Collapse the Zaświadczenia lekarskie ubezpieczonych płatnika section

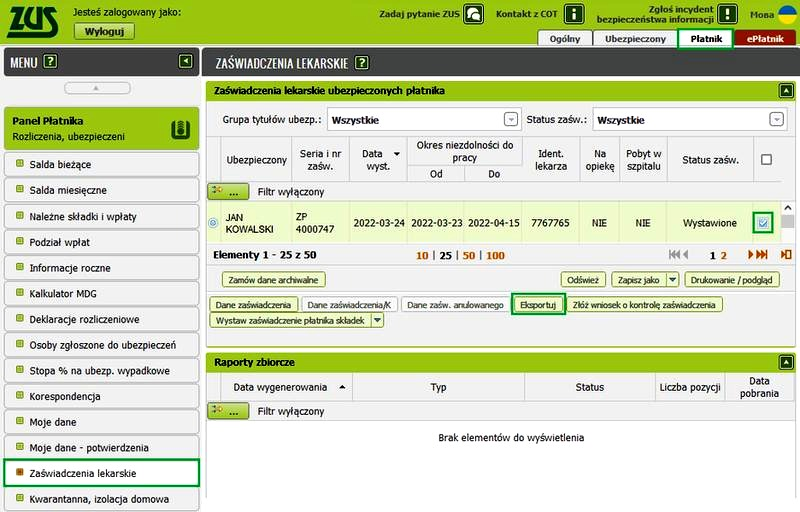[x=786, y=91]
